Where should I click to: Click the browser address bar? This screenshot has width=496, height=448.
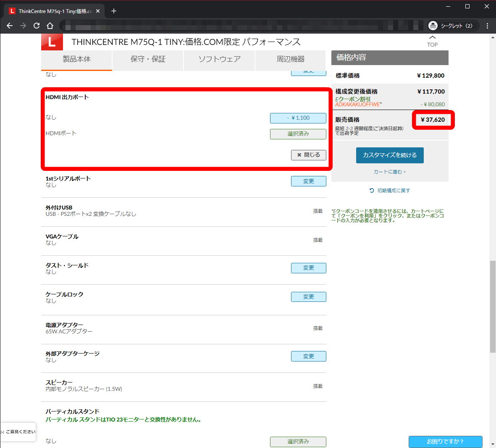[x=241, y=26]
